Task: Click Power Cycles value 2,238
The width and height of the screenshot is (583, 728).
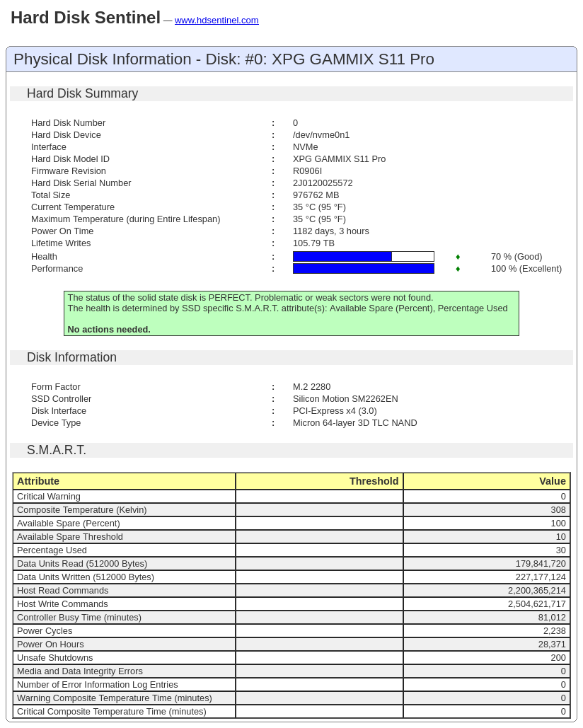Action: pos(554,631)
